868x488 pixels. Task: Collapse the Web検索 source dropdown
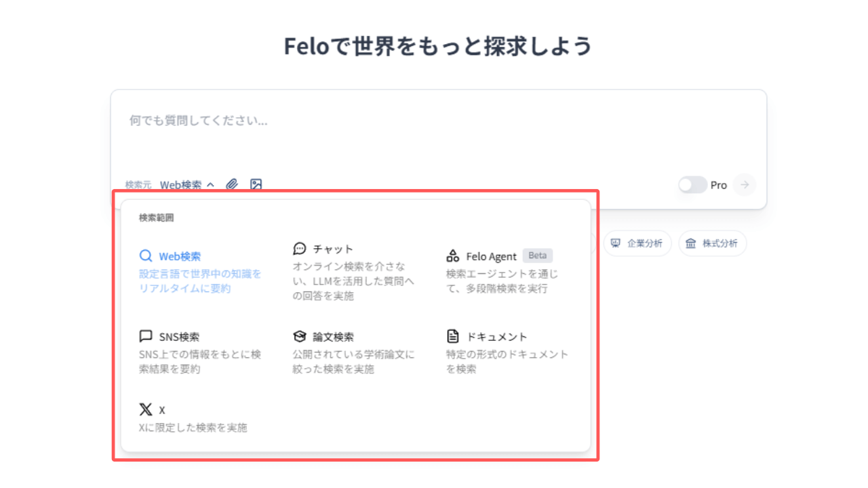tap(187, 184)
